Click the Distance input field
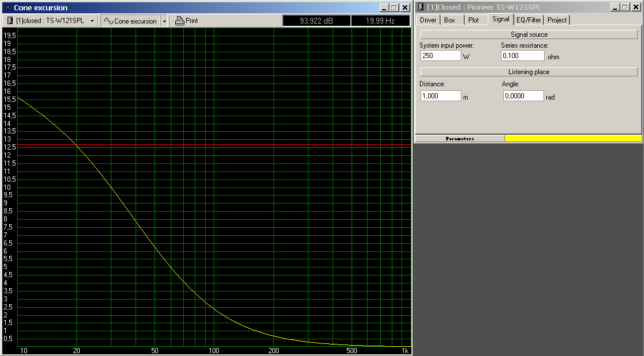The width and height of the screenshot is (644, 356). pyautogui.click(x=440, y=96)
